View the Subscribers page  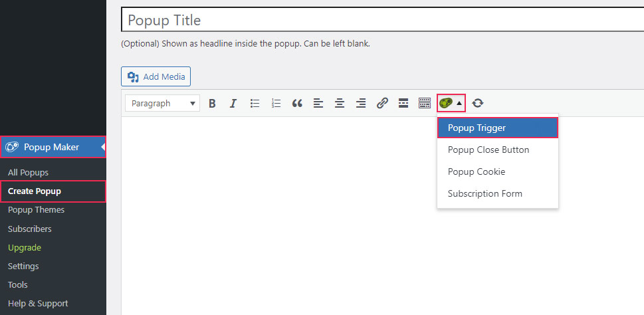(29, 229)
